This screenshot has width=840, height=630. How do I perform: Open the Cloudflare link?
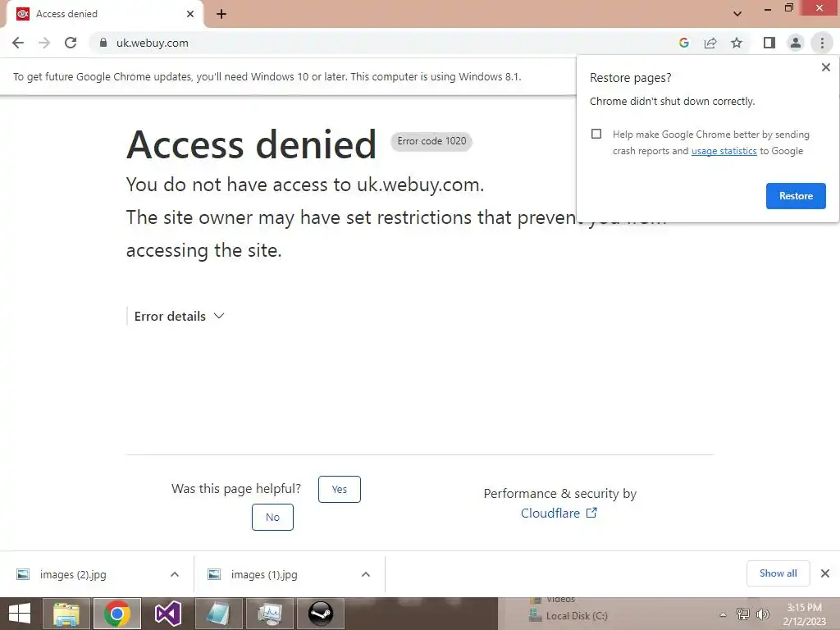558,514
